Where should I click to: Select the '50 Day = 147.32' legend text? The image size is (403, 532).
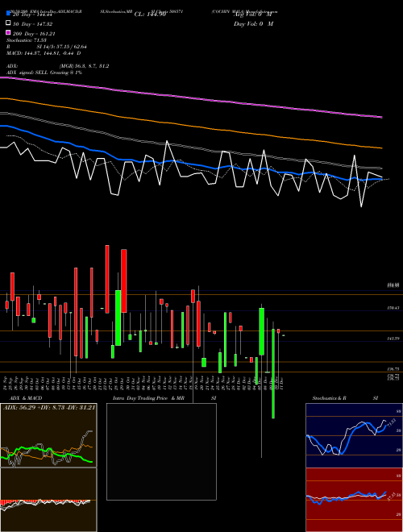click(32, 24)
